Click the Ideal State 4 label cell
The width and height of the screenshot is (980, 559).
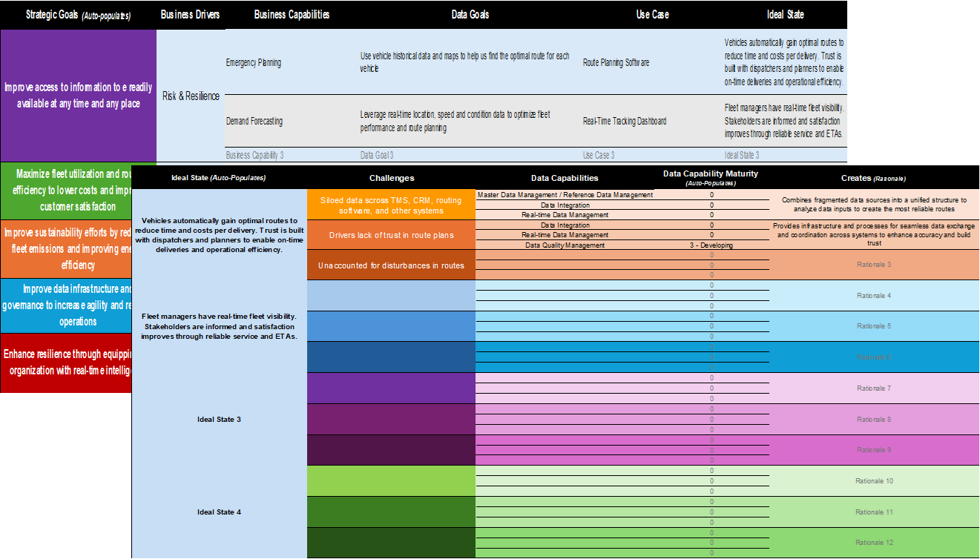(219, 512)
